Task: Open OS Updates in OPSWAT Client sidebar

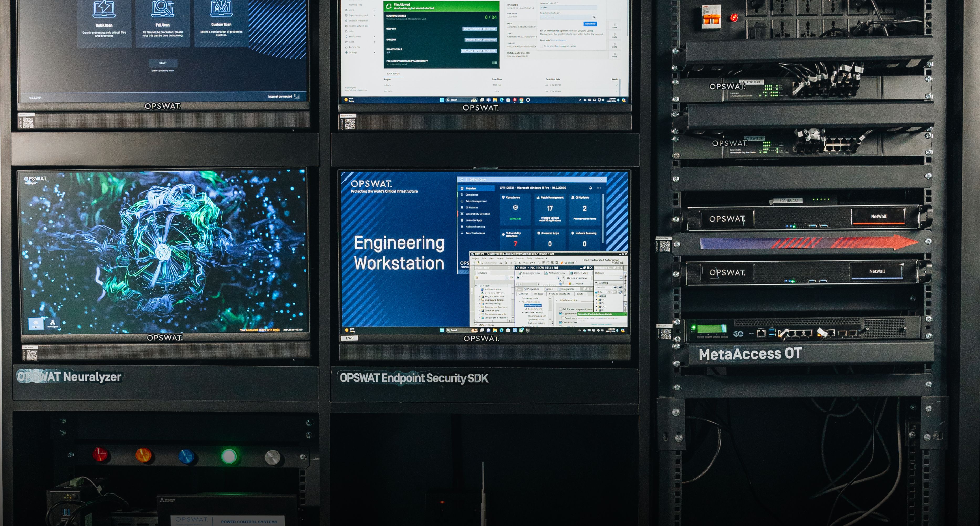Action: coord(476,208)
